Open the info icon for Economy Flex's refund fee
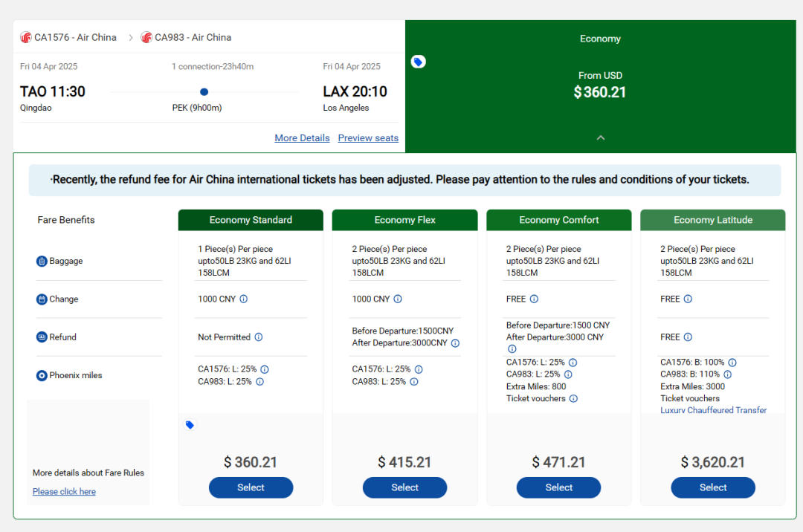 click(x=455, y=343)
